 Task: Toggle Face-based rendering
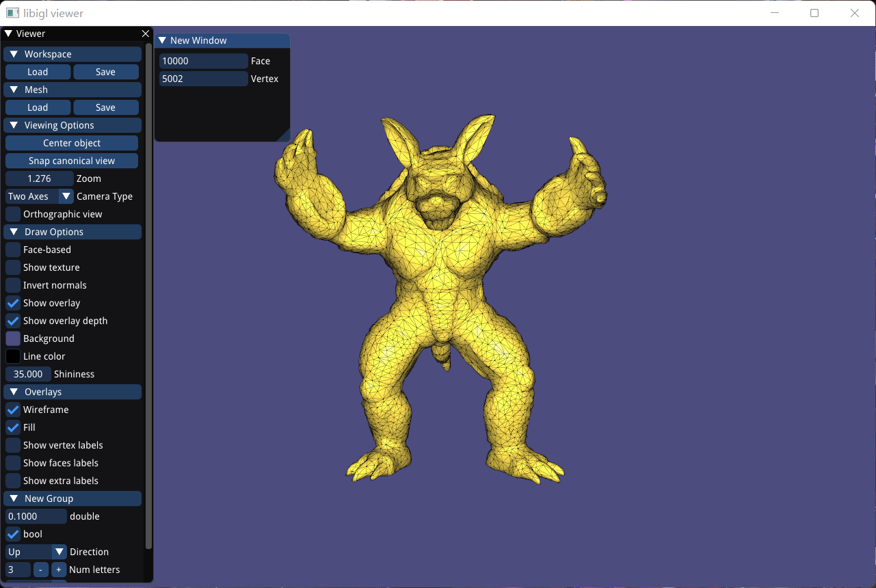click(12, 250)
